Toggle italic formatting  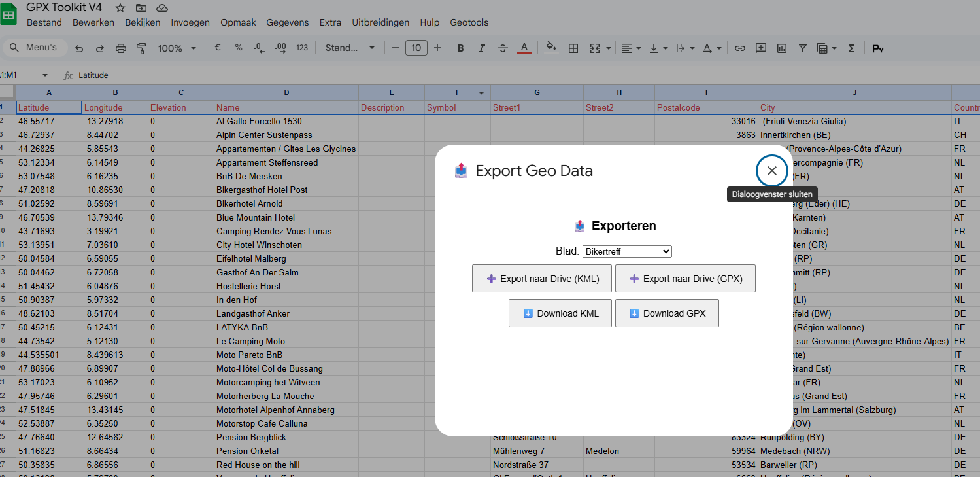tap(482, 48)
